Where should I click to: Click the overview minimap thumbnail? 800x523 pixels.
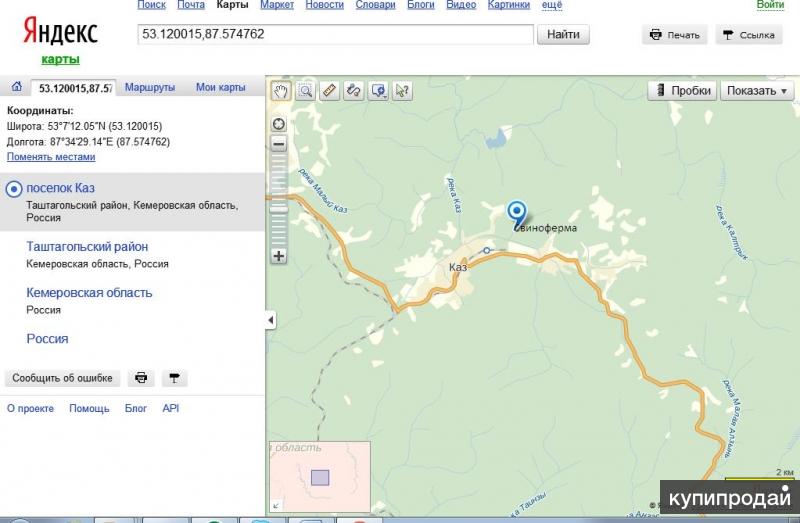click(x=320, y=477)
